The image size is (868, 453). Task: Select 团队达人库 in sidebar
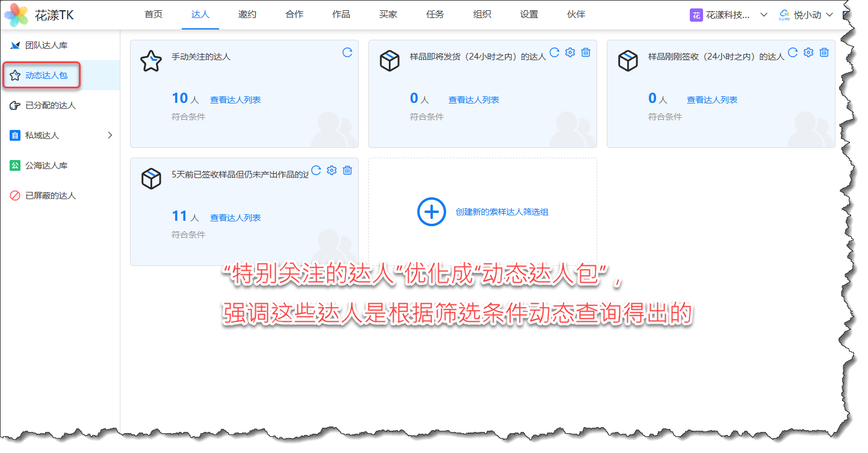pos(51,45)
